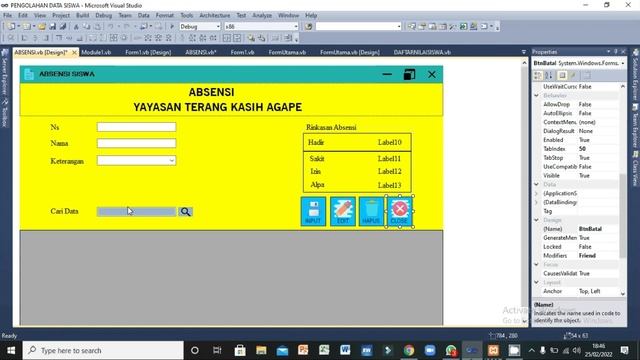640x360 pixels.
Task: Collapse the Focus category in Properties
Action: pos(537,264)
